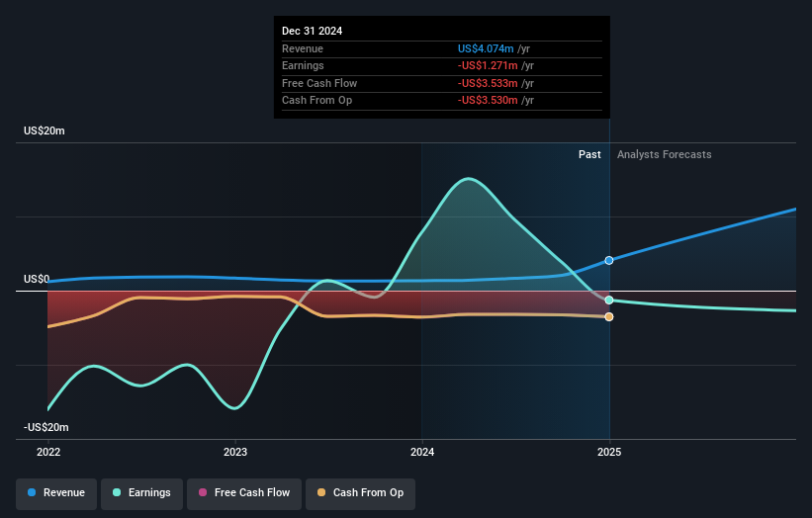Click the US$0 y-axis label
This screenshot has height=518, width=812.
pos(37,280)
